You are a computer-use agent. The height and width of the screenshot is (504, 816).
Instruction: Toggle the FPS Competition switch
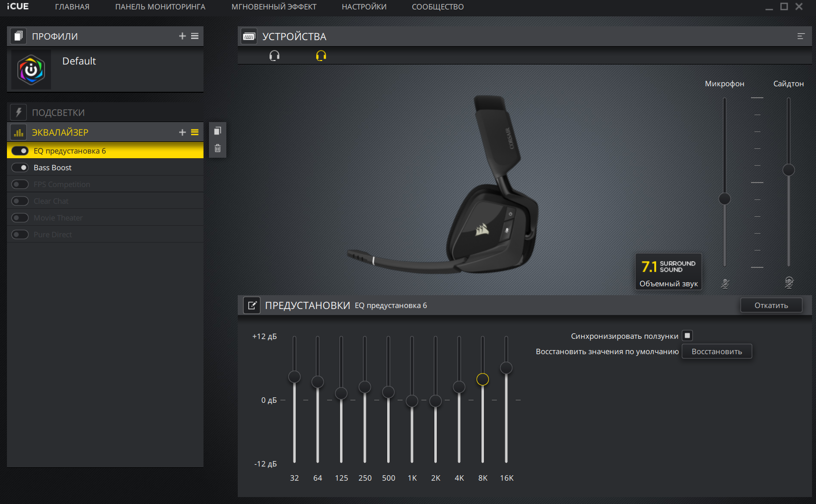click(x=20, y=185)
